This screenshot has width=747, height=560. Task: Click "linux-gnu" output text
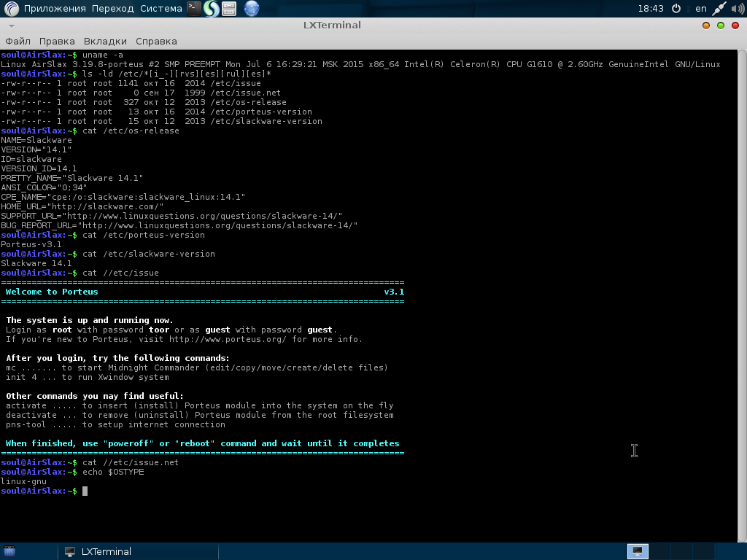click(x=23, y=481)
